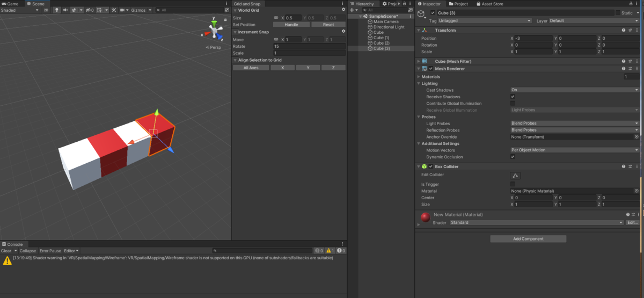Open Increment Snap settings gear
Viewport: 644px width, 298px height.
pos(343,32)
